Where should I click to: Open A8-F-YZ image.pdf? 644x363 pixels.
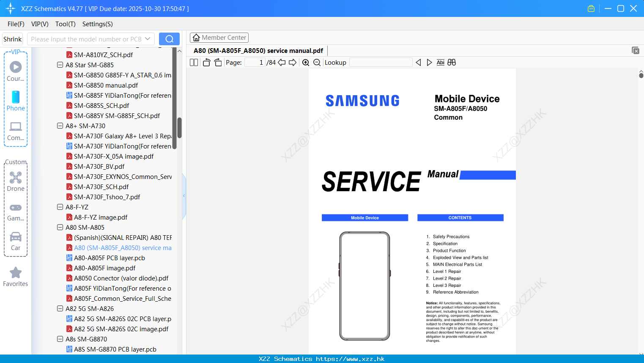click(97, 217)
